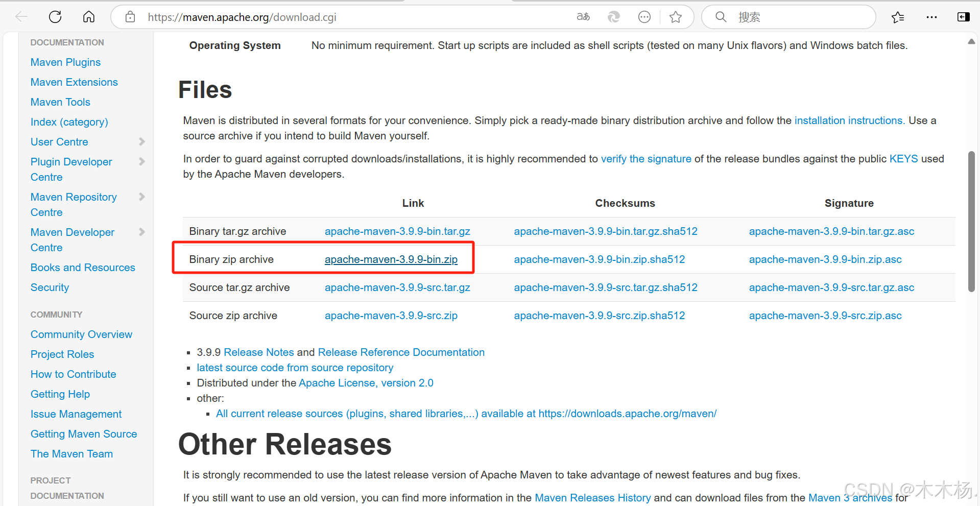Open the 3.9.9 Release Notes link
Image resolution: width=980 pixels, height=506 pixels.
(259, 352)
